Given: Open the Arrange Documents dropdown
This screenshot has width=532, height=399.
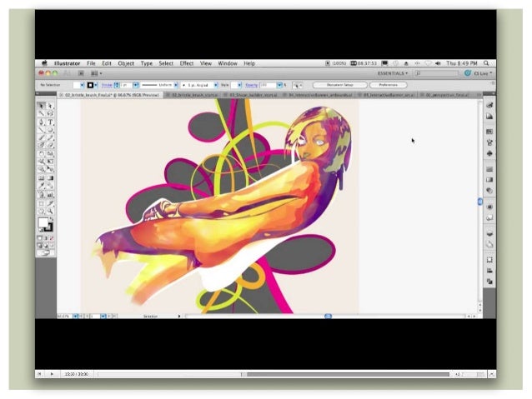Looking at the screenshot, I should (x=97, y=73).
